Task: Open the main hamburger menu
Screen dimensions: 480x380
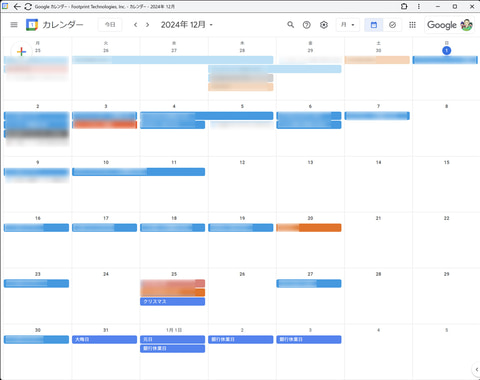Action: pyautogui.click(x=14, y=25)
